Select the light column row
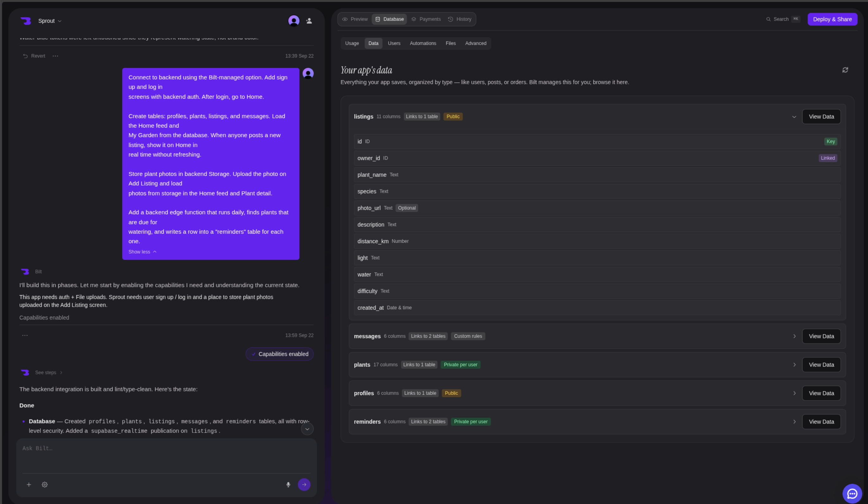Viewport: 868px width, 504px height. [x=597, y=258]
